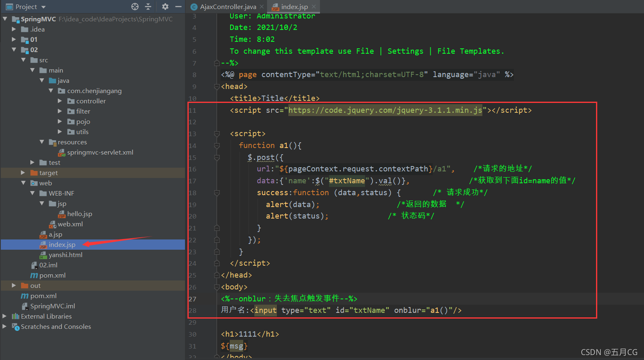Expand External Libraries
Viewport: 644px width, 360px height.
tap(5, 316)
